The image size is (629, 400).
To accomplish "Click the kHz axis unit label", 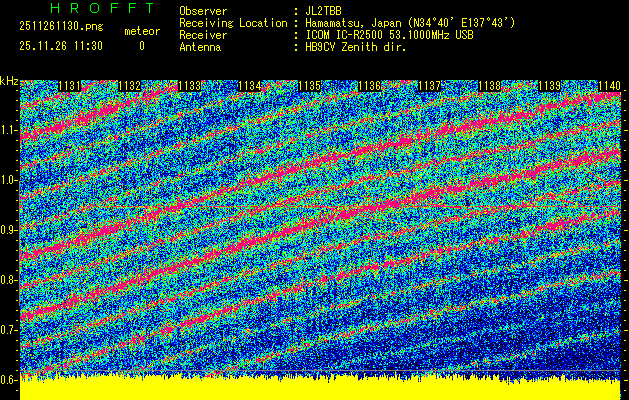I will (9, 80).
